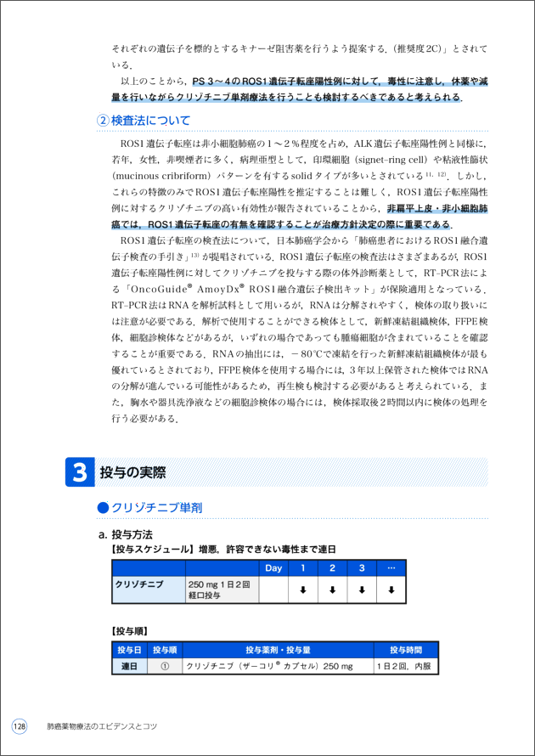
Task: Select the 連日 cell in dosing table
Action: coord(129,667)
